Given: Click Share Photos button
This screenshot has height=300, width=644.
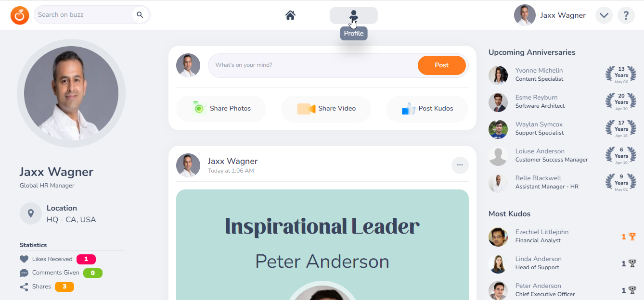Looking at the screenshot, I should [221, 109].
